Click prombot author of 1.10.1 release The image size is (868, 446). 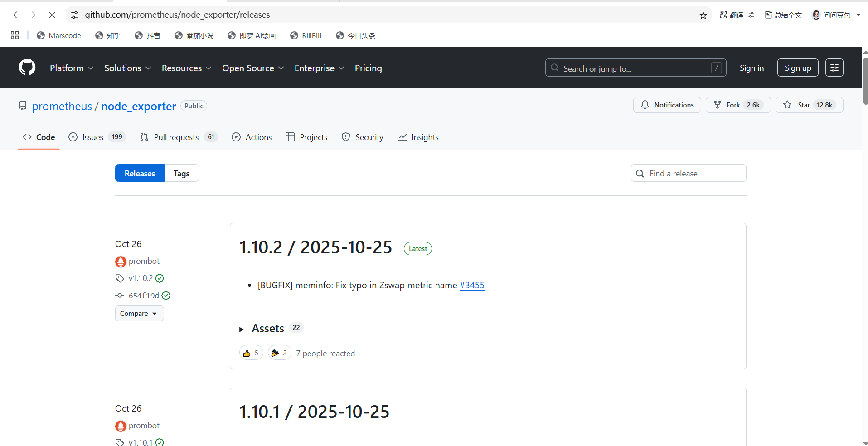click(144, 426)
